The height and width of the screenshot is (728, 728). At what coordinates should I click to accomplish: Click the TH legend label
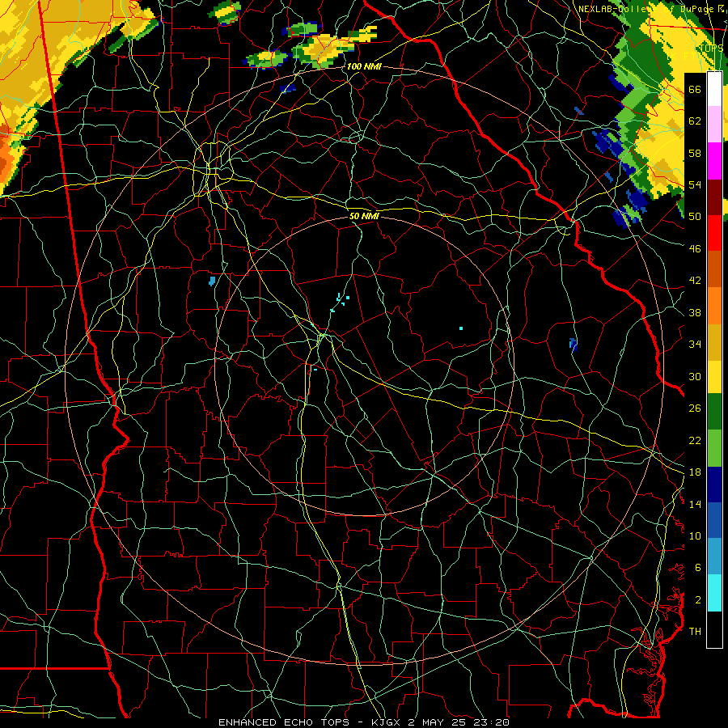695,631
